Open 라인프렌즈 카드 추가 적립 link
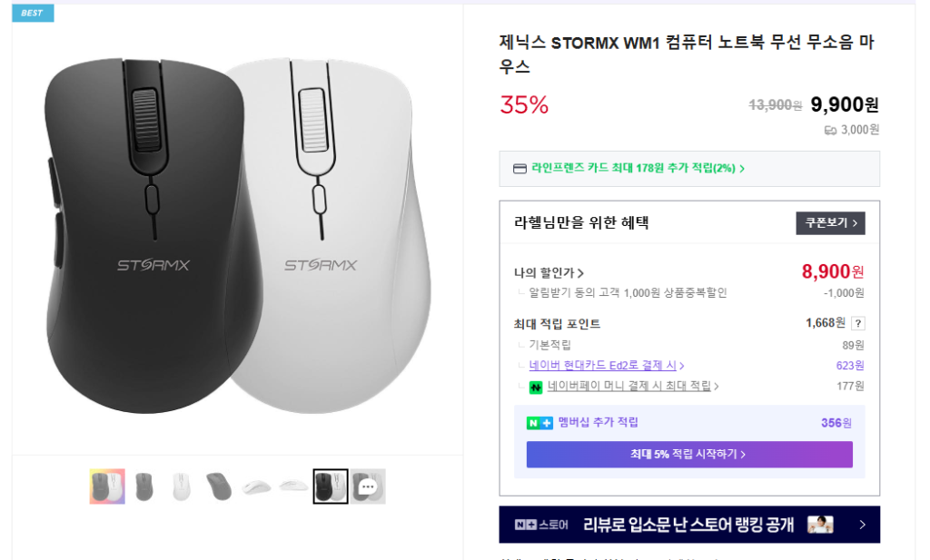The height and width of the screenshot is (560, 930). (638, 169)
